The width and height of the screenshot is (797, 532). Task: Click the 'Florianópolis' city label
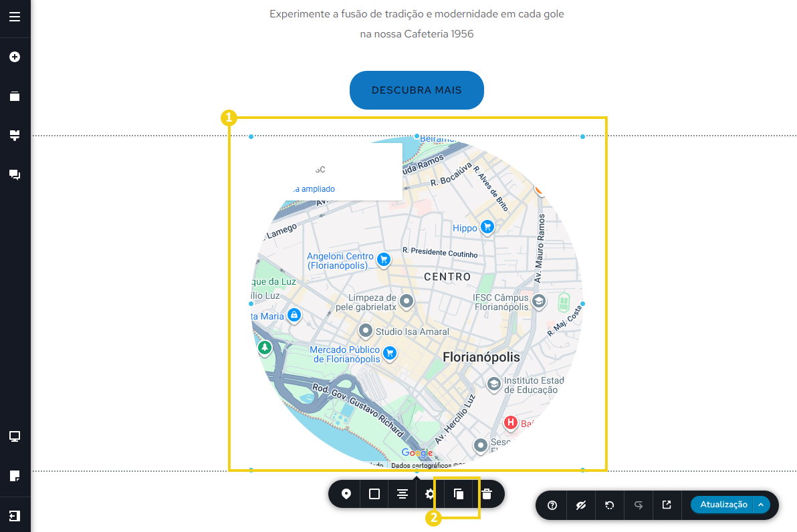(481, 357)
